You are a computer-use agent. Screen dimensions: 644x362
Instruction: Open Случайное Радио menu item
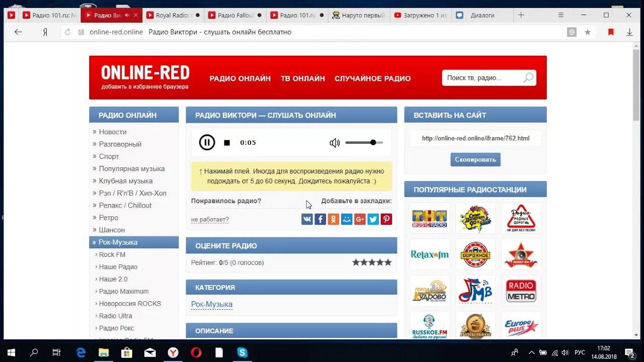pos(372,78)
